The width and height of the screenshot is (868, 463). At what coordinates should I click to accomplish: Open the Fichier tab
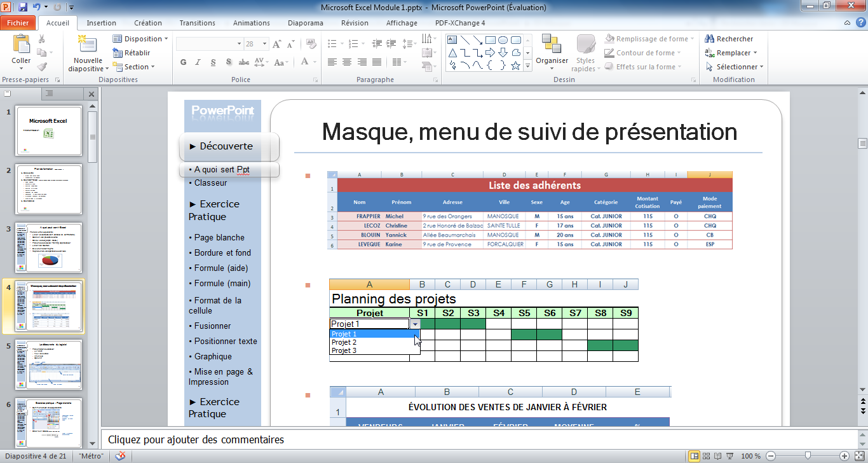pos(18,23)
